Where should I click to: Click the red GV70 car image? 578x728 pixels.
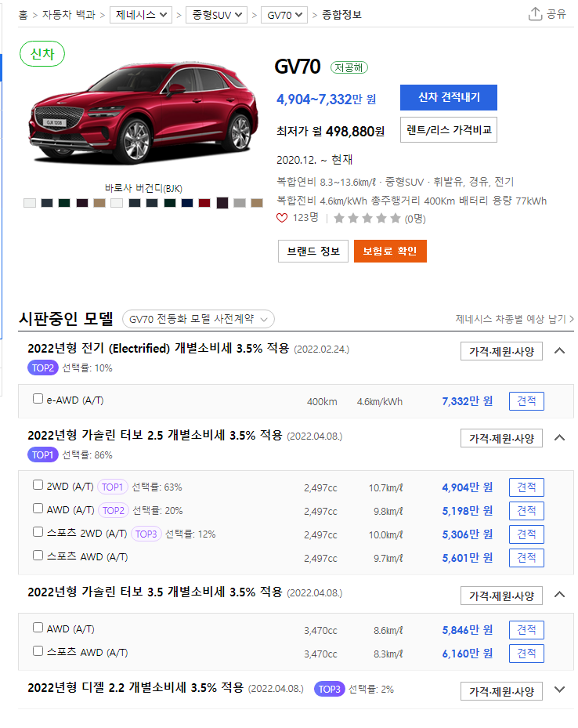(x=143, y=112)
